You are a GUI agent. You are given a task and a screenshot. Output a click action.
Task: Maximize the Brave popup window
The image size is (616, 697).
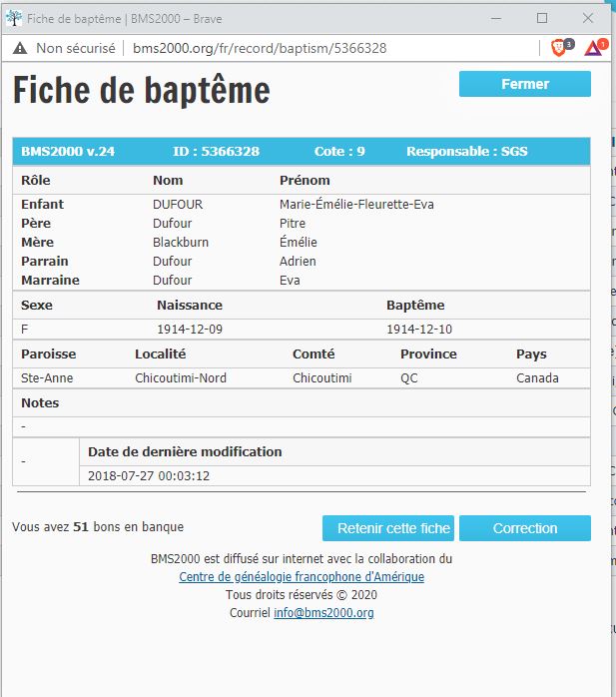coord(542,18)
